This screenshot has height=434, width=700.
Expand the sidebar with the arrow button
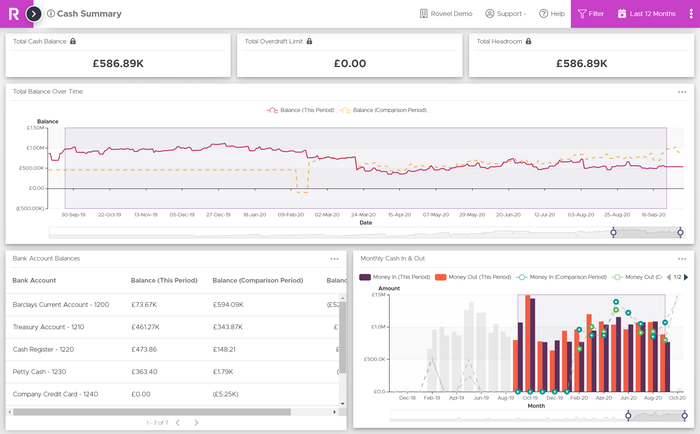tap(34, 14)
